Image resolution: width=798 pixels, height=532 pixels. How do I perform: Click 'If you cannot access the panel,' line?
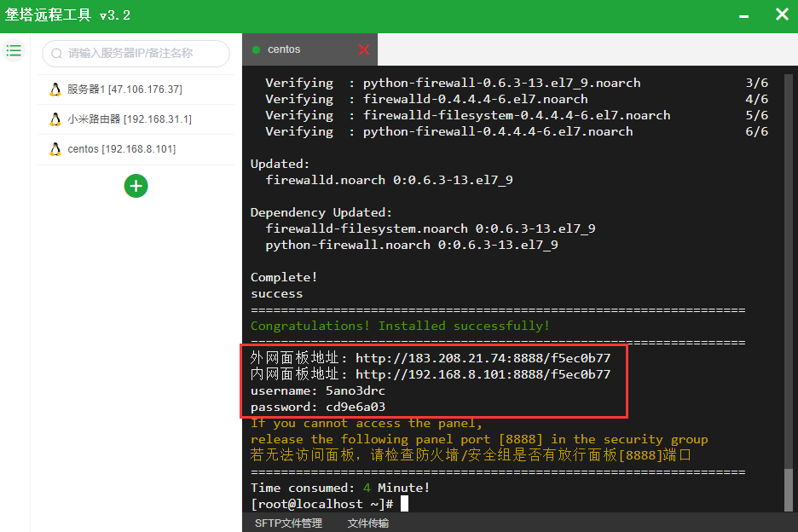[x=366, y=423]
